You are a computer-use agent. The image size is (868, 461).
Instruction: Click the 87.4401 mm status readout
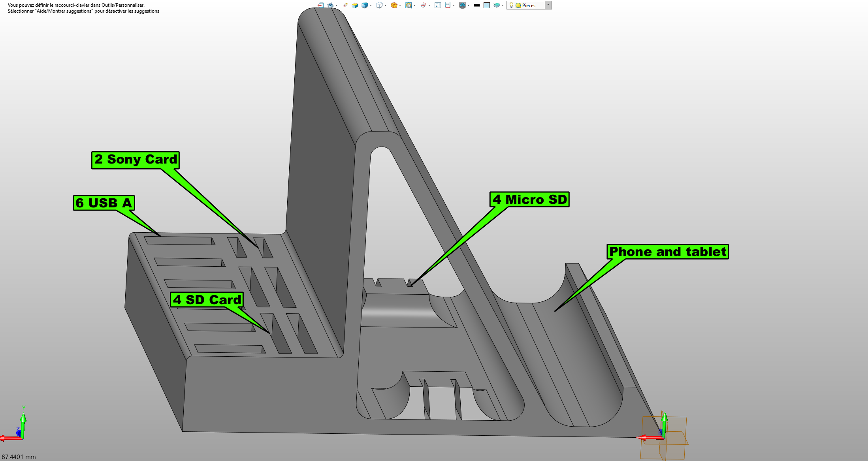click(19, 457)
